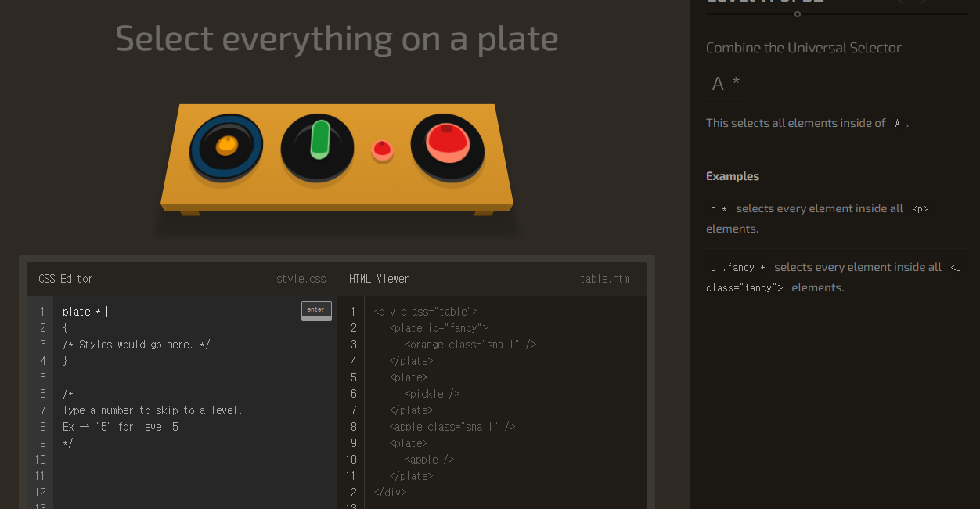Click the 'Type a number to skip to a level.' line

(153, 410)
